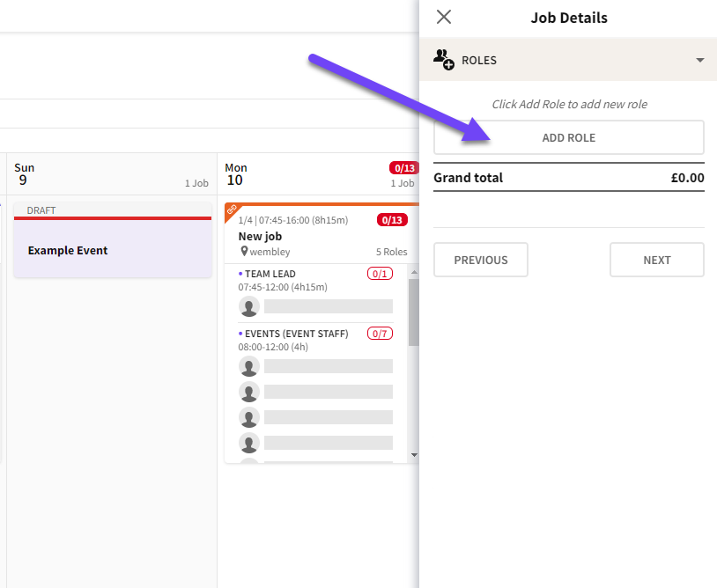Image resolution: width=717 pixels, height=588 pixels.
Task: Select the Team Lead avatar placeholder
Action: pyautogui.click(x=249, y=306)
